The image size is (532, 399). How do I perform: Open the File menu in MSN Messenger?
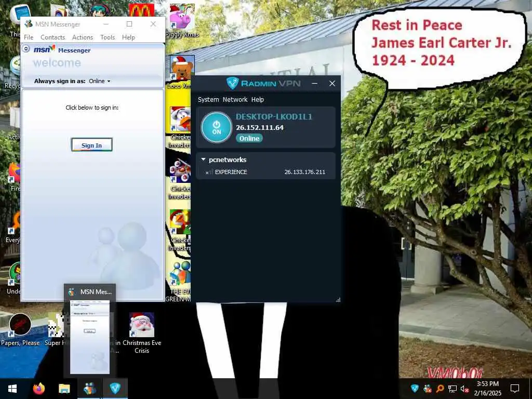29,37
